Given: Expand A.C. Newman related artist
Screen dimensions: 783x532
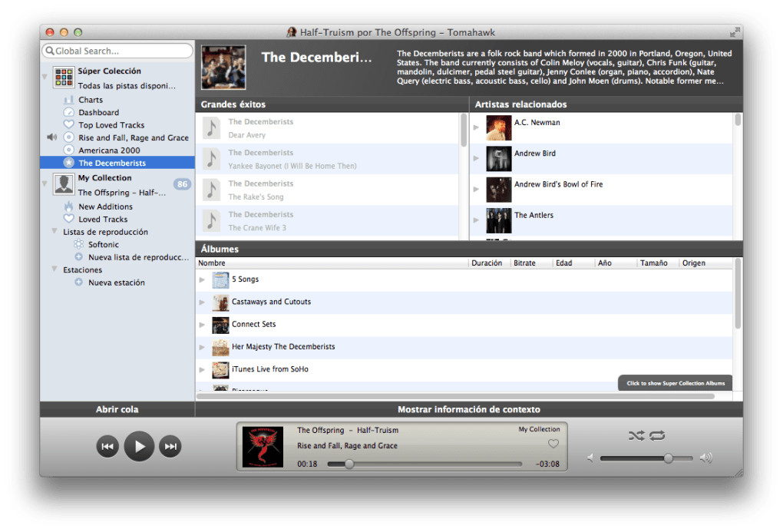Looking at the screenshot, I should [477, 127].
